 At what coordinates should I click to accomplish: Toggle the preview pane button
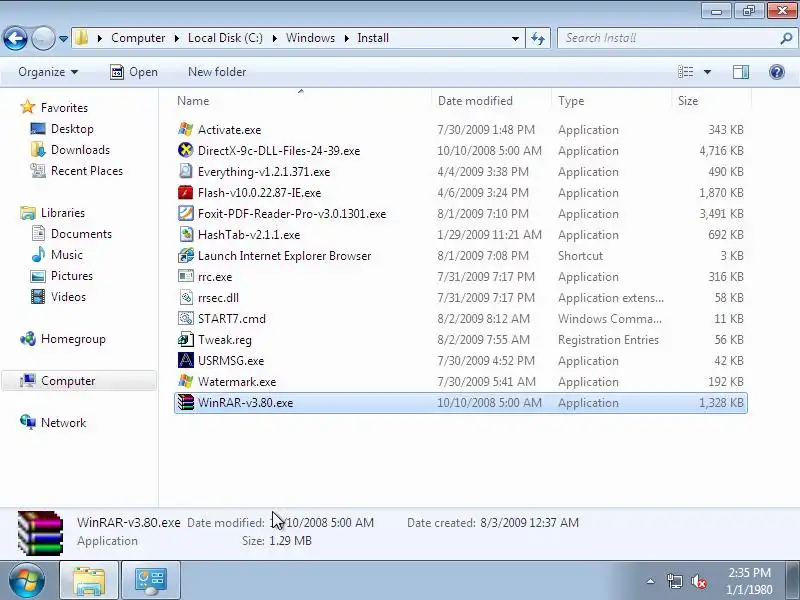[741, 72]
